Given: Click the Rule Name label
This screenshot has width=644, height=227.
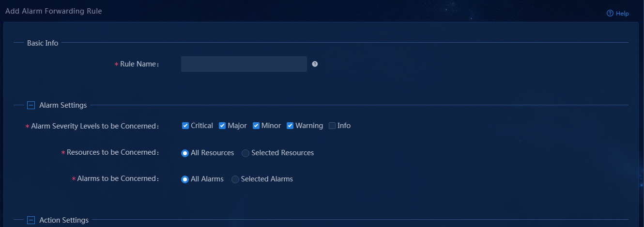Looking at the screenshot, I should pyautogui.click(x=139, y=64).
